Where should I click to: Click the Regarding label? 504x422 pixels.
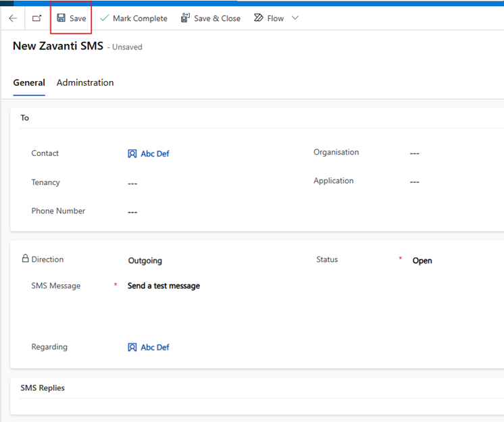49,347
